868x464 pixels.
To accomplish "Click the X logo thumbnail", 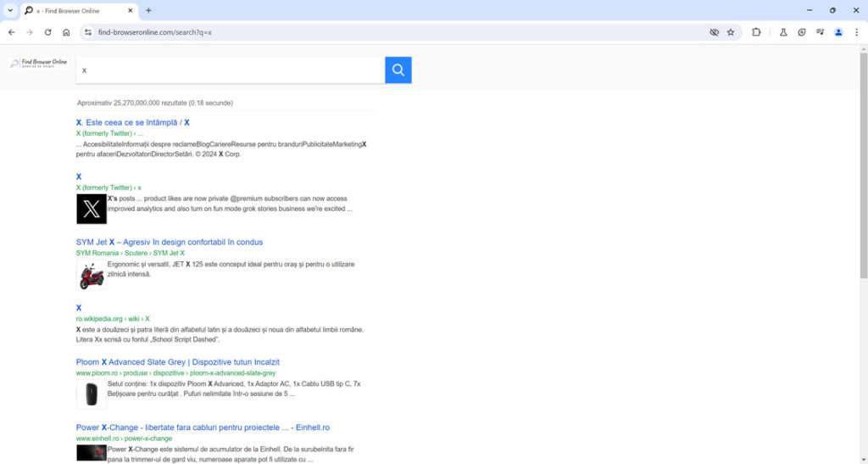I will pyautogui.click(x=92, y=209).
